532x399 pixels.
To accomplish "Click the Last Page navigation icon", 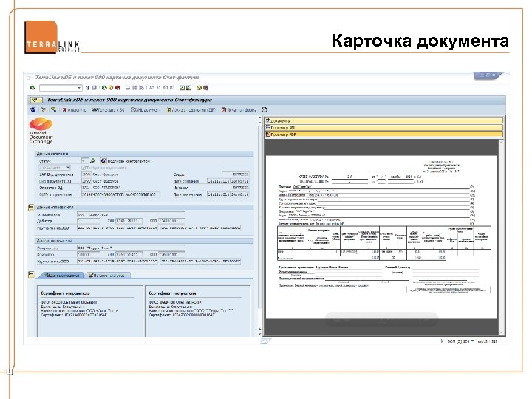I will click(172, 88).
